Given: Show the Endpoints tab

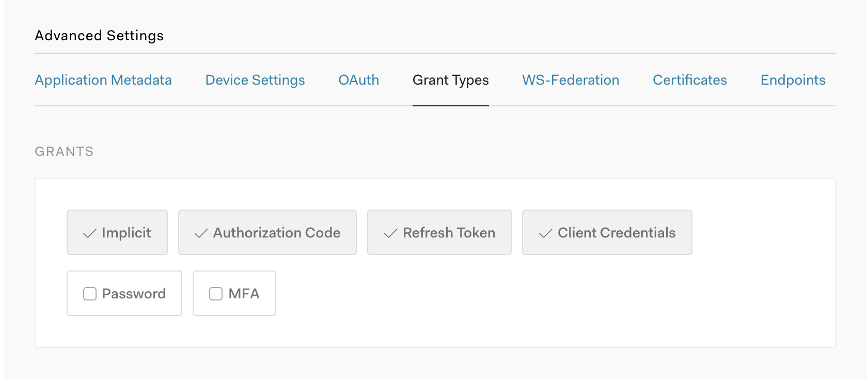Looking at the screenshot, I should click(793, 80).
